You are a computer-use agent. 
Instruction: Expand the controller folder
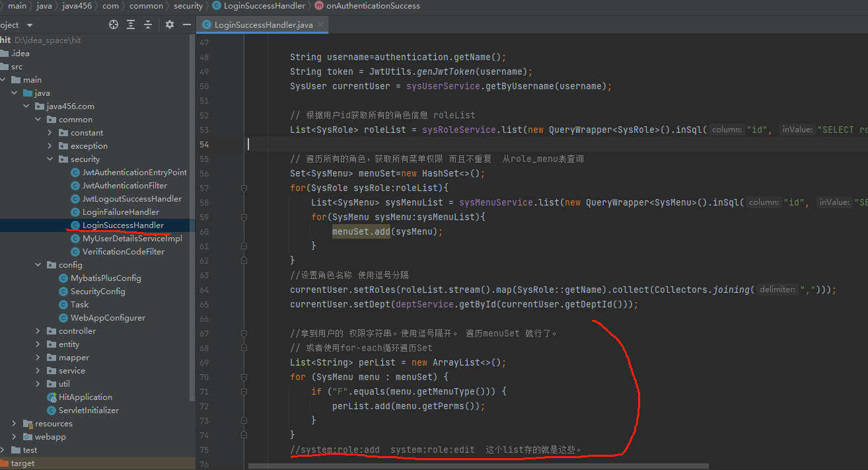coord(38,331)
